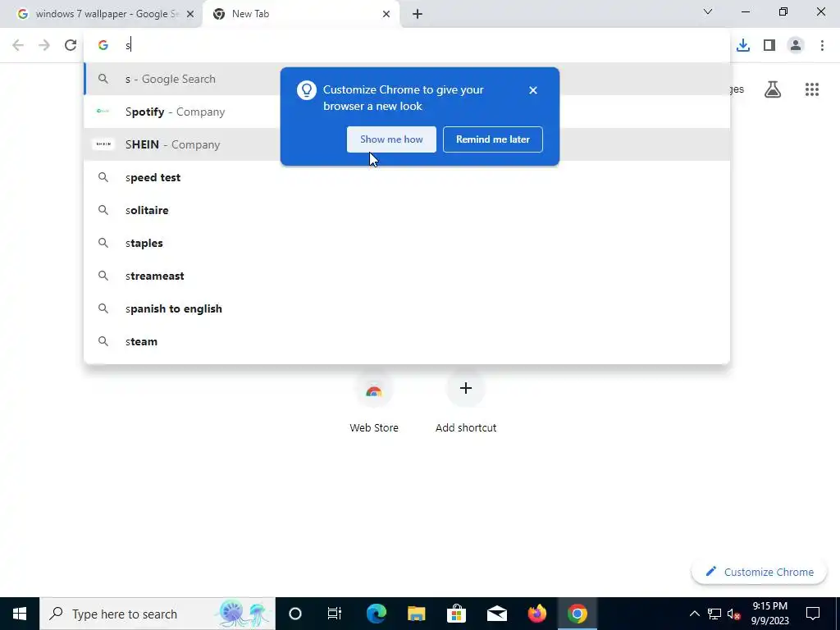
Task: Launch Firefox from taskbar
Action: [536, 614]
